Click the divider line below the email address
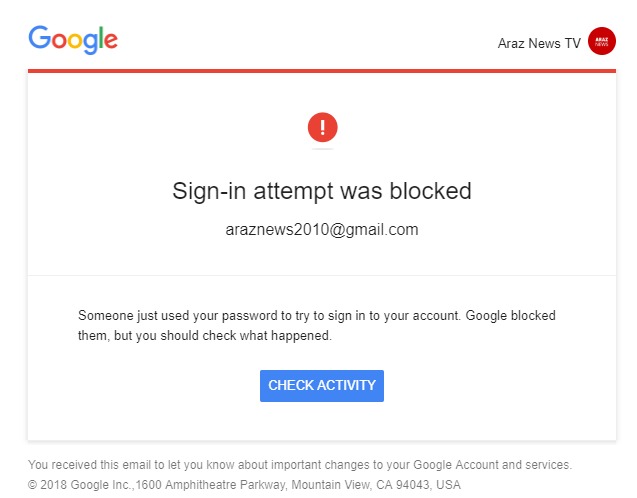Screen dimensions: 637x498 (322, 275)
